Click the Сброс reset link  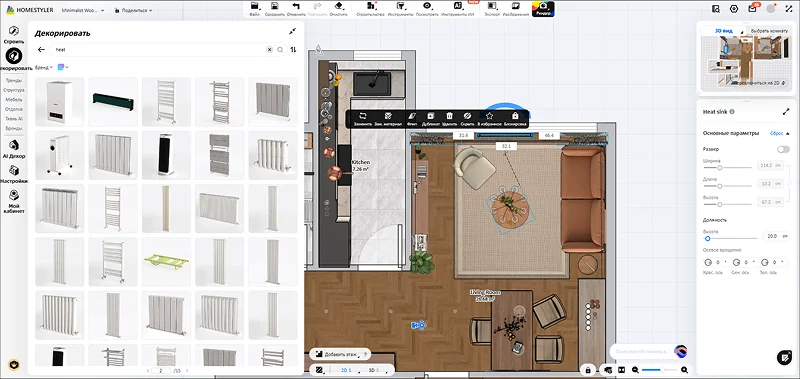776,133
